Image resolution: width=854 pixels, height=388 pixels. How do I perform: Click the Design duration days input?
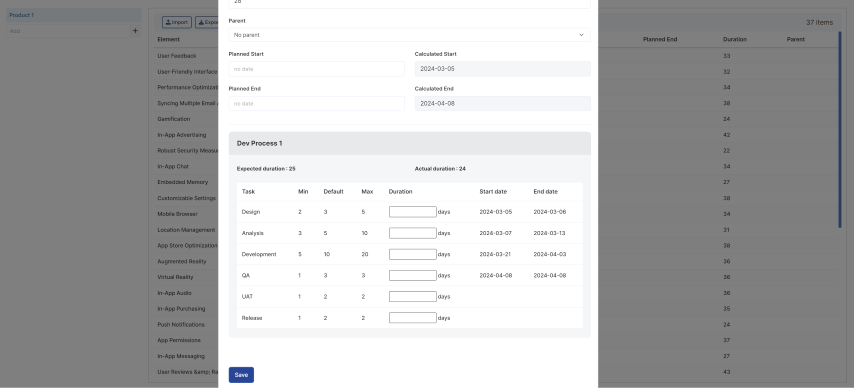pyautogui.click(x=412, y=212)
